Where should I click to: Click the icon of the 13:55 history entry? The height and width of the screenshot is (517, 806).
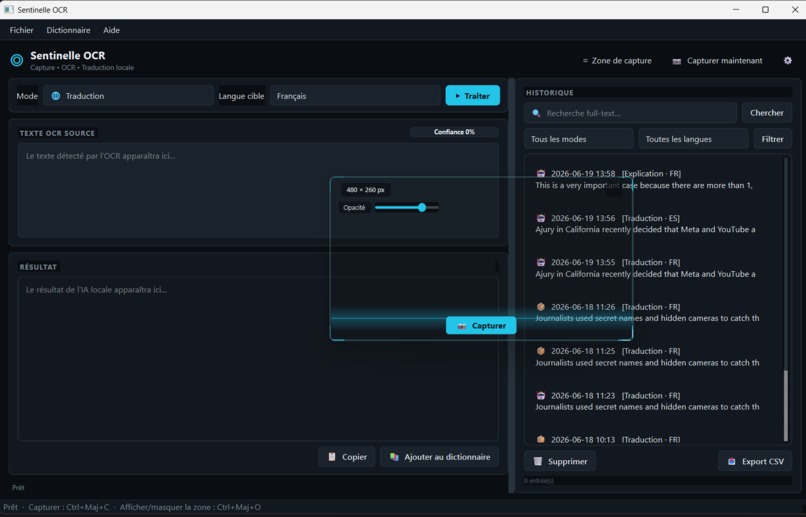coord(541,262)
